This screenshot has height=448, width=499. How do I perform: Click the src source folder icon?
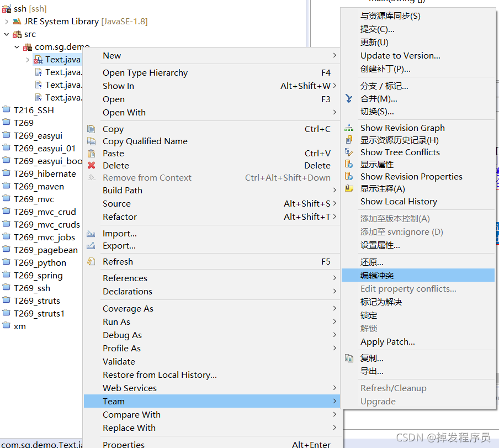[17, 34]
